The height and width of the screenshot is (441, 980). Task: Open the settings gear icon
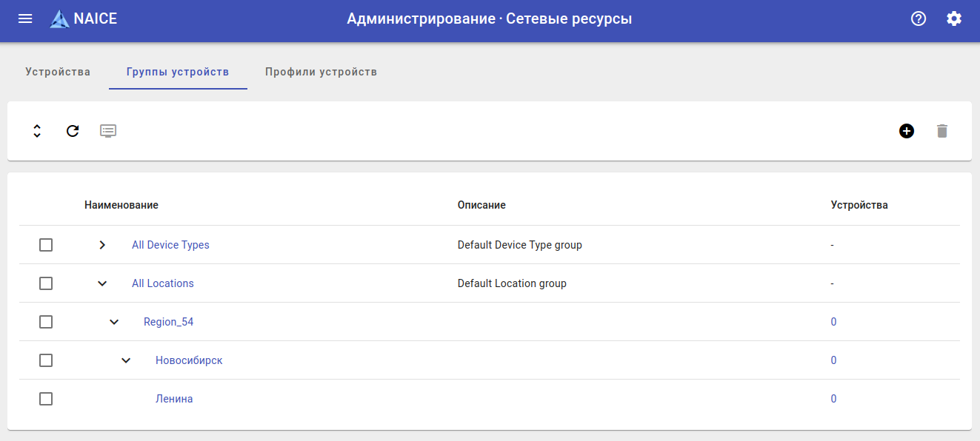pyautogui.click(x=954, y=19)
